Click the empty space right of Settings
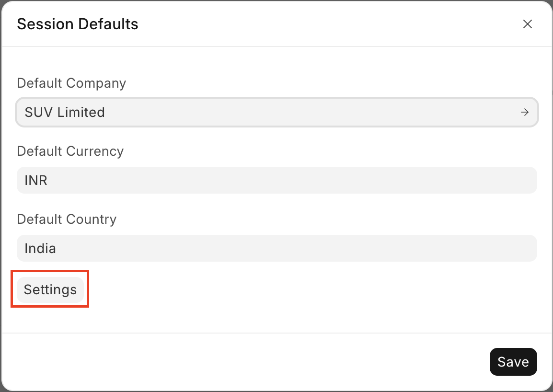This screenshot has width=553, height=392. 288,289
